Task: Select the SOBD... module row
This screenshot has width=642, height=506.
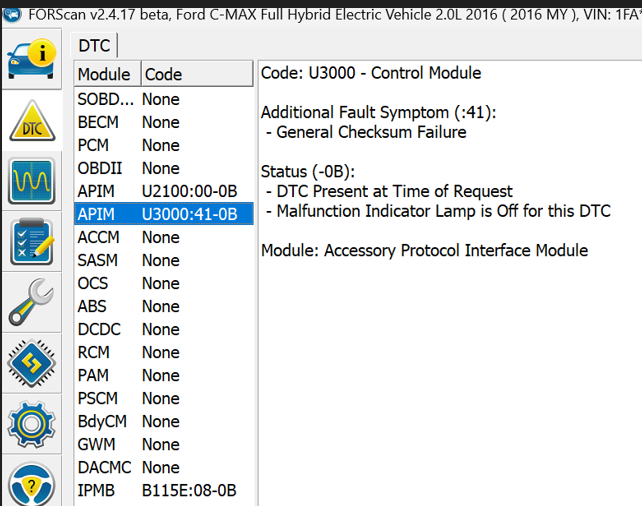Action: 164,99
